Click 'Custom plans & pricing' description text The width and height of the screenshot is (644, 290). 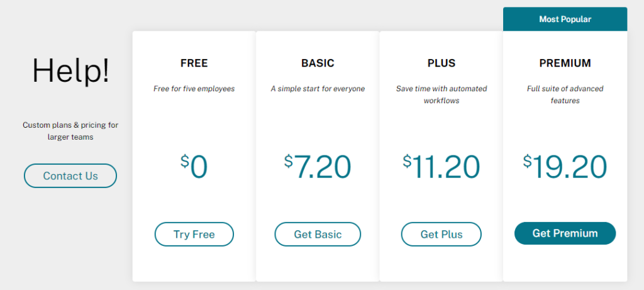coord(70,131)
